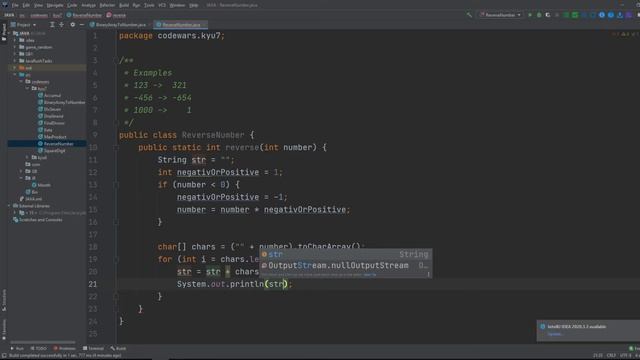Select the Accumul class icon row
This screenshot has height=360, width=640.
tap(49, 95)
